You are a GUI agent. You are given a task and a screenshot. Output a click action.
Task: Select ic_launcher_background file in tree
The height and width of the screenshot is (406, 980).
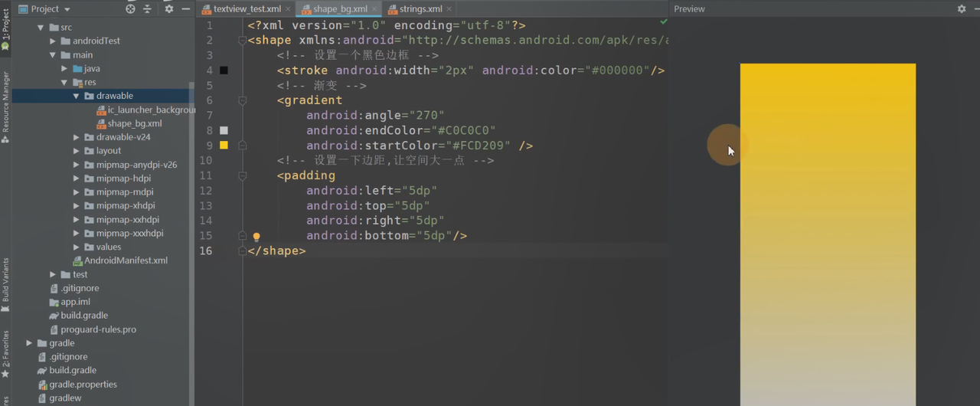[145, 110]
